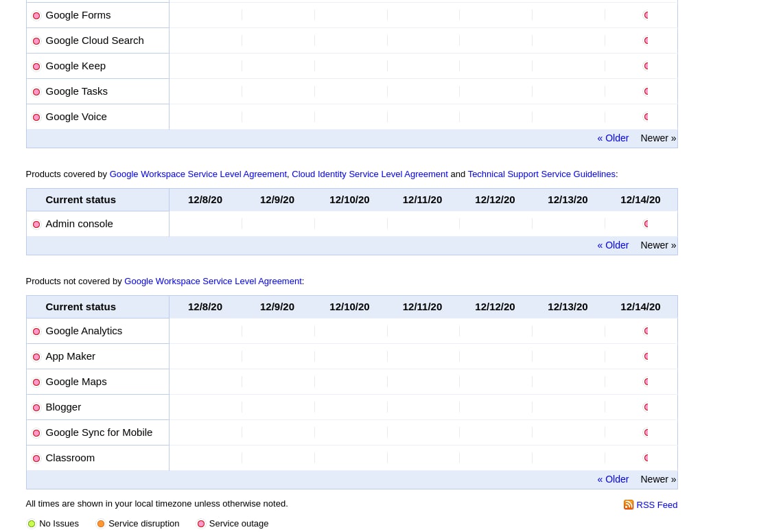Click the status dot beside App Maker

coord(36,357)
